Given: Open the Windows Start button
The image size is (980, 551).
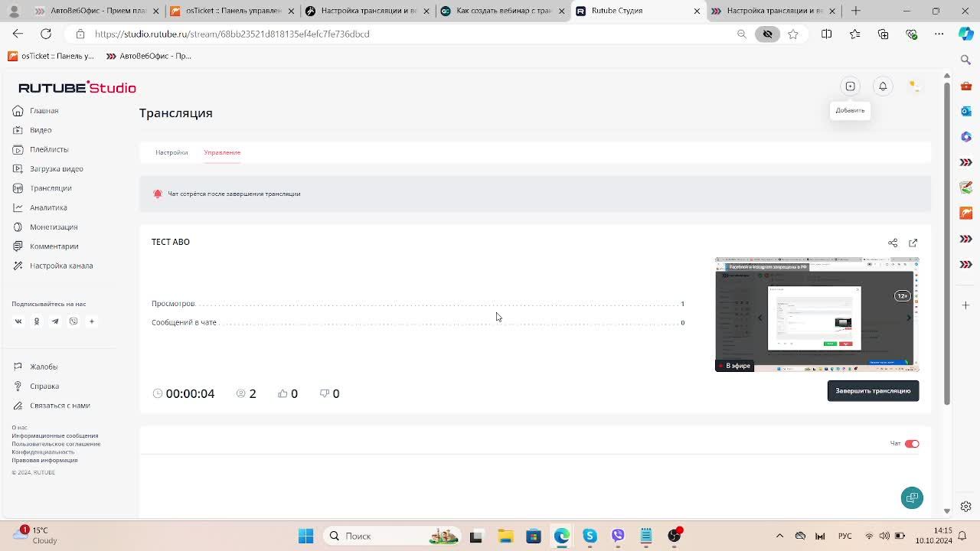Looking at the screenshot, I should coord(305,536).
